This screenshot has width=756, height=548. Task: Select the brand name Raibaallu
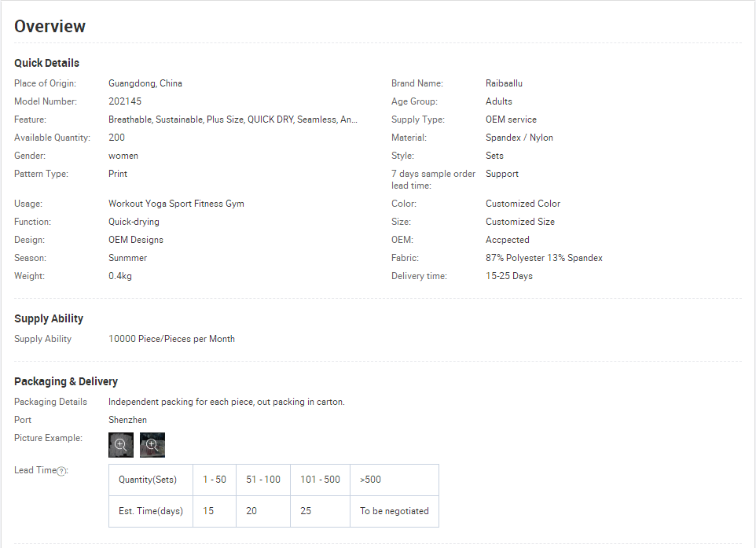(x=504, y=83)
